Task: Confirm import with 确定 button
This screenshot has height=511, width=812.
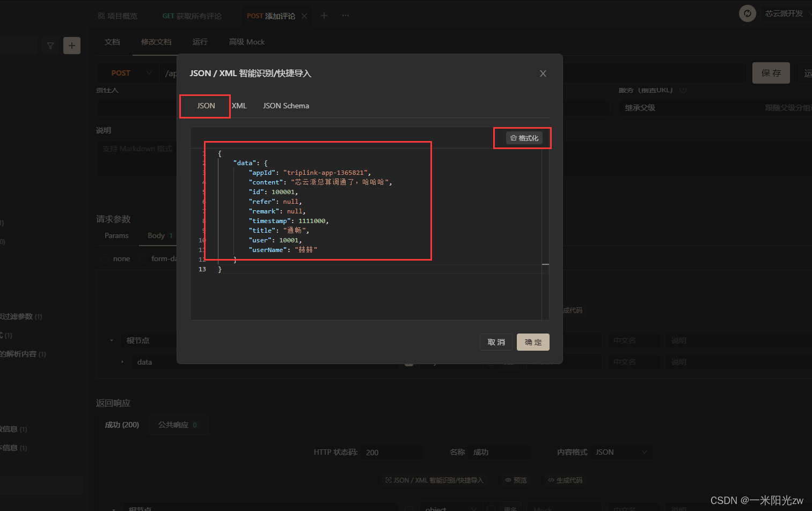Action: pos(533,342)
